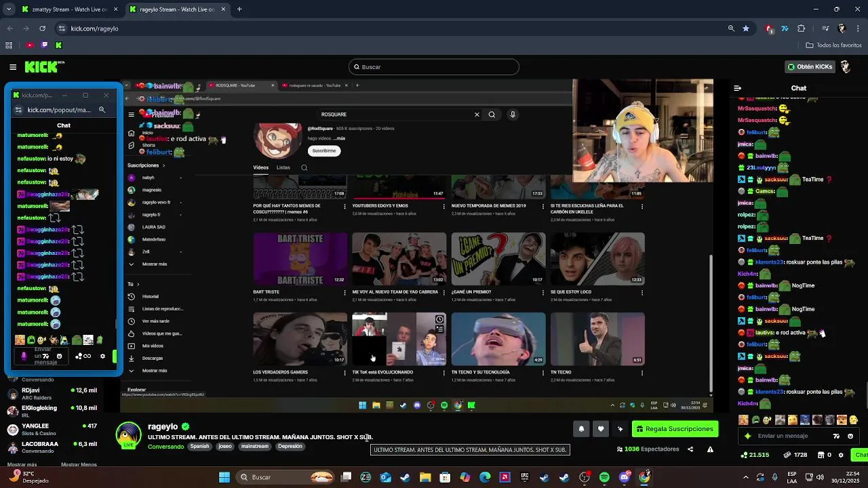Open the browser extensions puzzle icon
This screenshot has width=868, height=488.
(802, 28)
